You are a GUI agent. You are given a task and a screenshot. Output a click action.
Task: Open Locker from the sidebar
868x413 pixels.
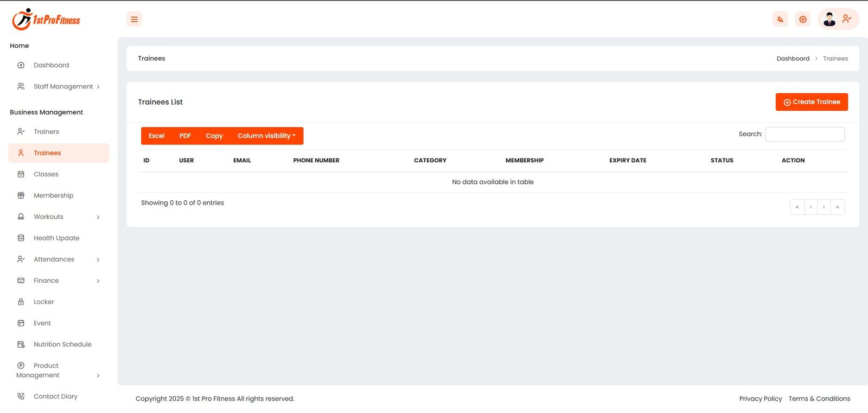pos(43,302)
